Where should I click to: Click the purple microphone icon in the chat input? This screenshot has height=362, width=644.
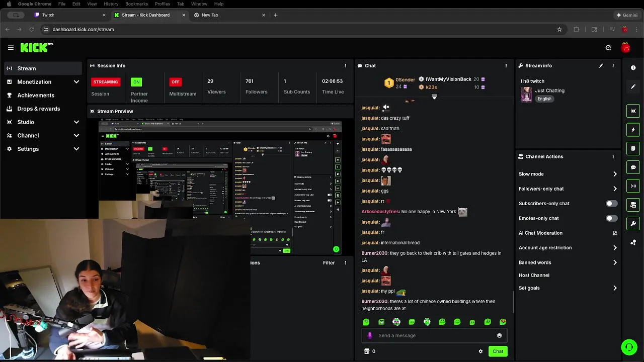(370, 335)
